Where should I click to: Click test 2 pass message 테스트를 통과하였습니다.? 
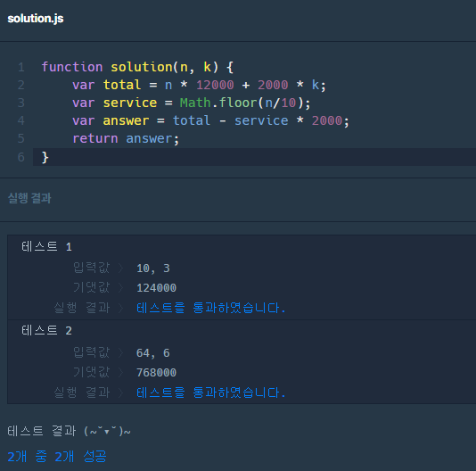(x=211, y=392)
